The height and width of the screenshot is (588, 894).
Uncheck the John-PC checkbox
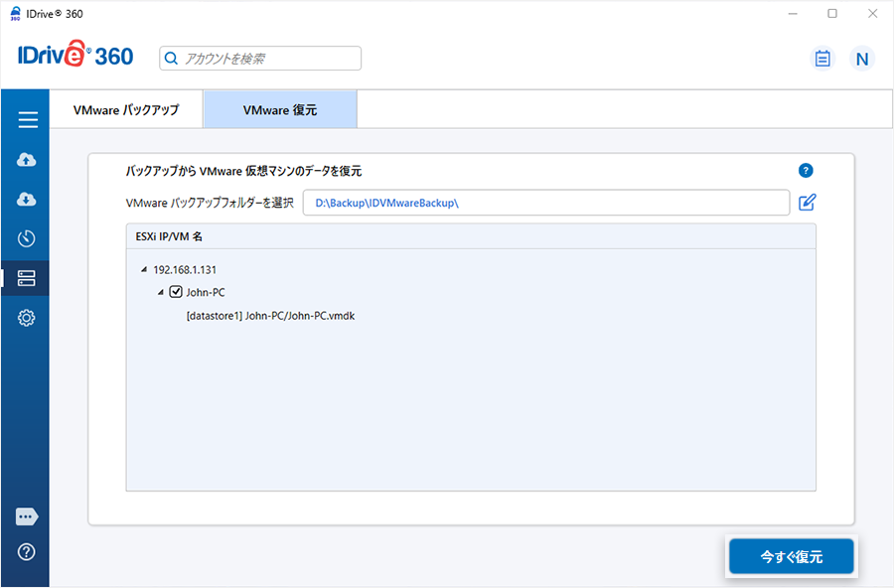coord(176,292)
